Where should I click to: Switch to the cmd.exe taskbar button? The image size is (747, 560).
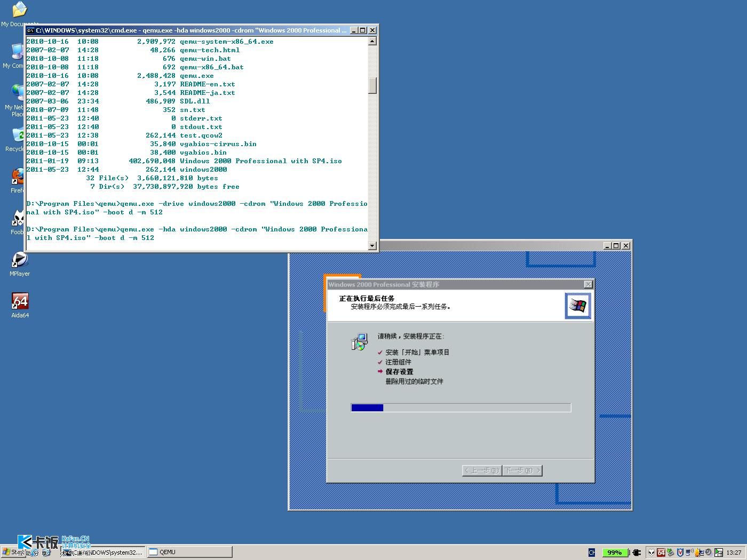click(103, 552)
